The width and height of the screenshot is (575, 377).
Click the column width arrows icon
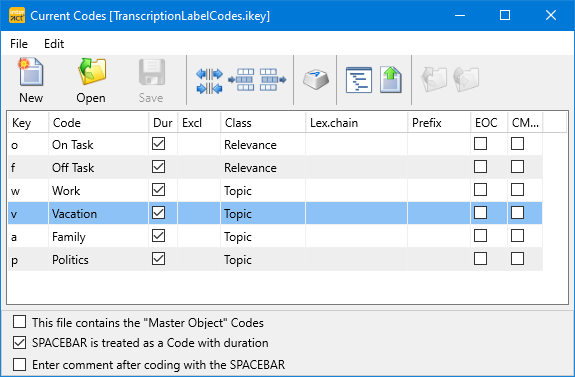tap(209, 81)
